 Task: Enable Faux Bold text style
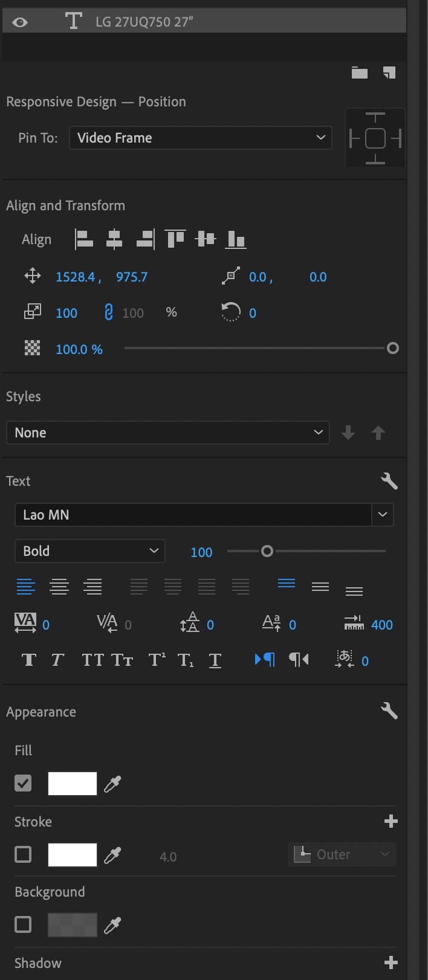(28, 660)
